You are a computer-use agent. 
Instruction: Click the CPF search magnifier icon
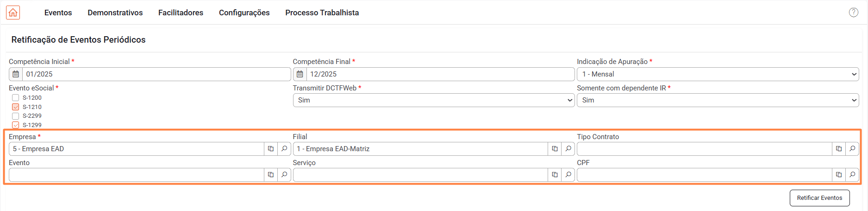(852, 175)
